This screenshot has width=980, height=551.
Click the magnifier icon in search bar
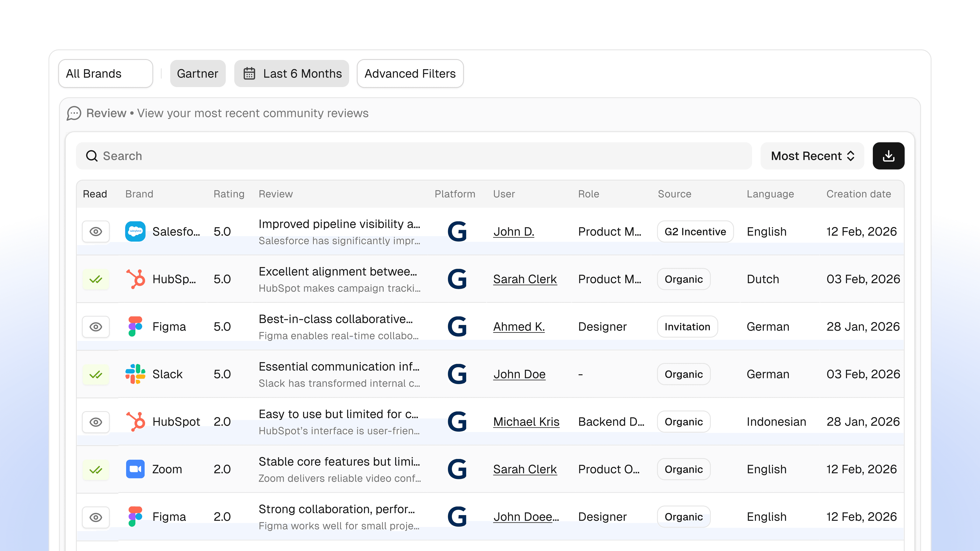(x=92, y=156)
